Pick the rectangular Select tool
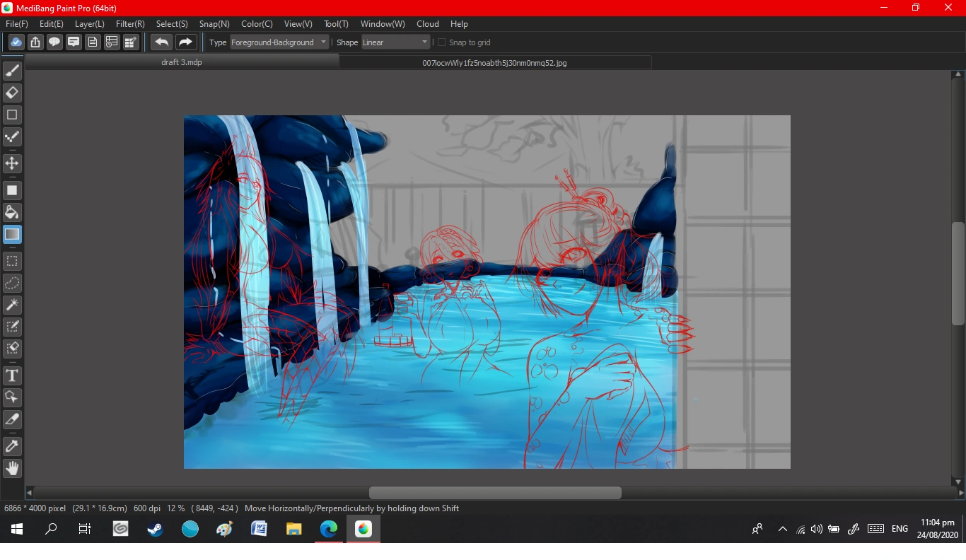966x560 pixels. click(12, 261)
